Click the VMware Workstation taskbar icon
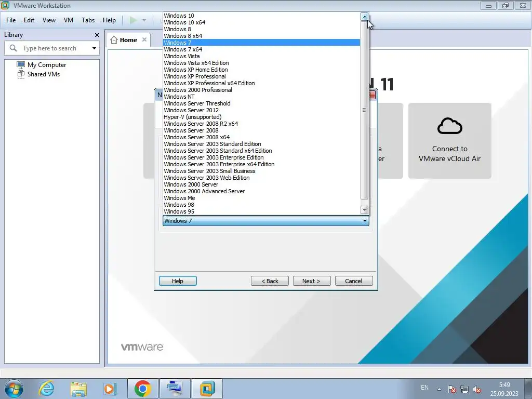The image size is (532, 399). pyautogui.click(x=207, y=389)
